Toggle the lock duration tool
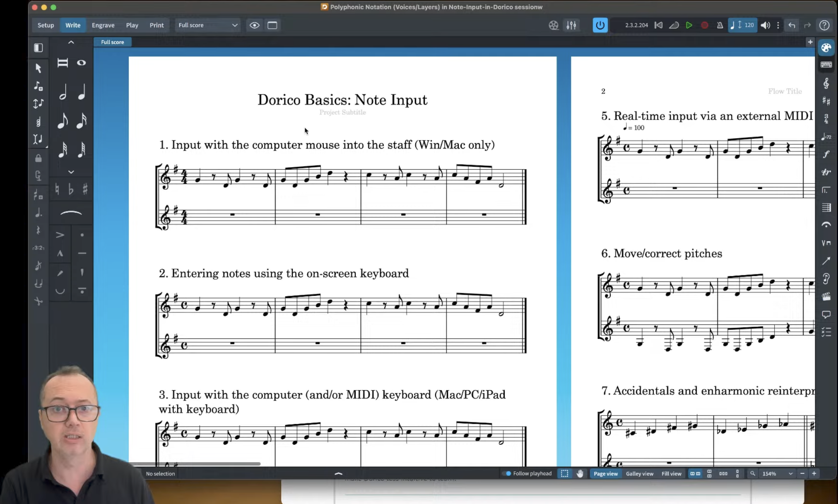 click(x=39, y=158)
